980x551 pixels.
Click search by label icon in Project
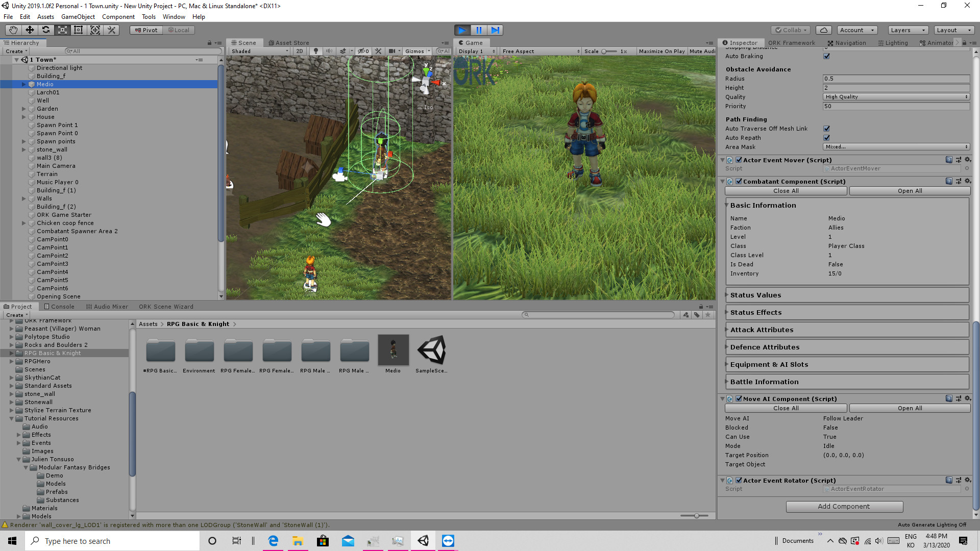(697, 315)
